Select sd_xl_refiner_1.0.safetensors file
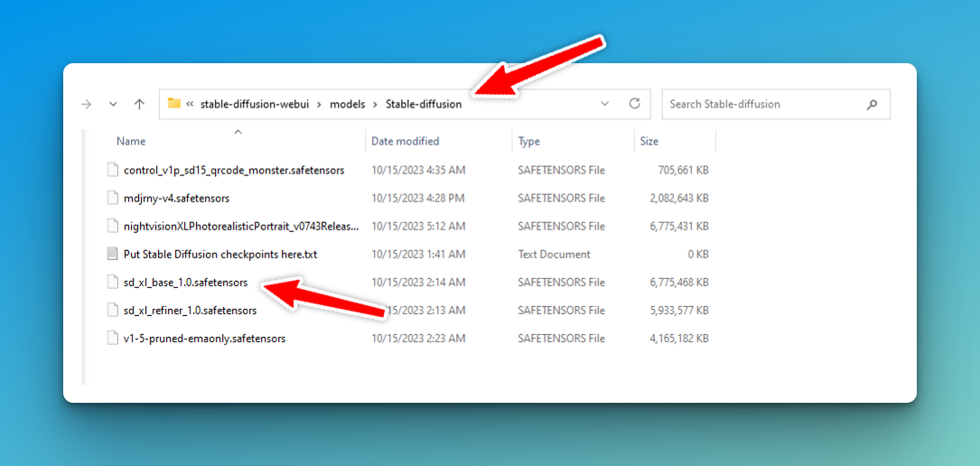The width and height of the screenshot is (980, 466). point(190,311)
